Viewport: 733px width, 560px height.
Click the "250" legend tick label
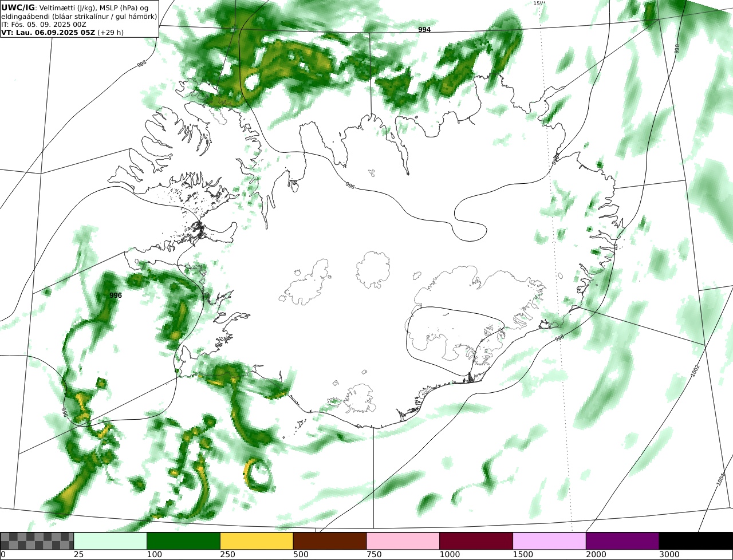227,554
